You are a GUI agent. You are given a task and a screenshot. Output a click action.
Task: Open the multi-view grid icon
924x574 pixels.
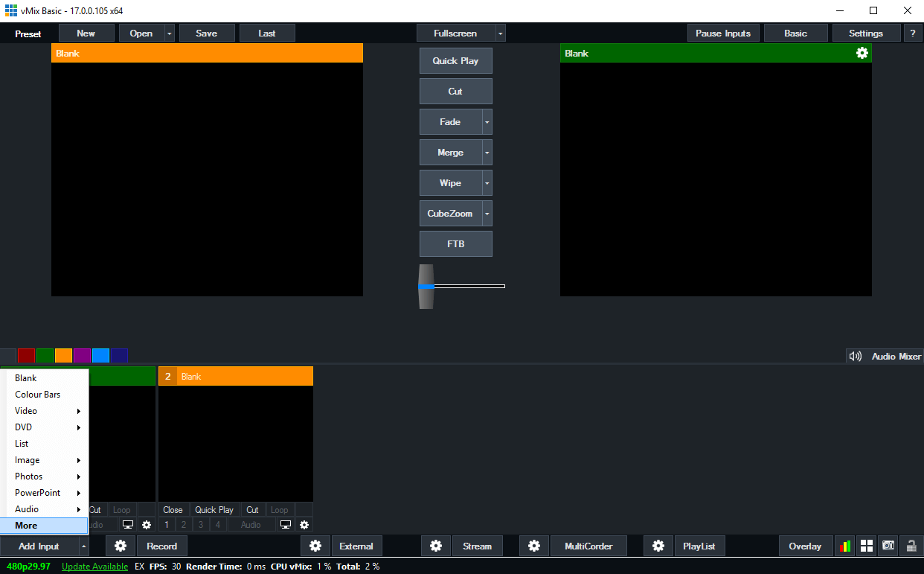tap(866, 546)
